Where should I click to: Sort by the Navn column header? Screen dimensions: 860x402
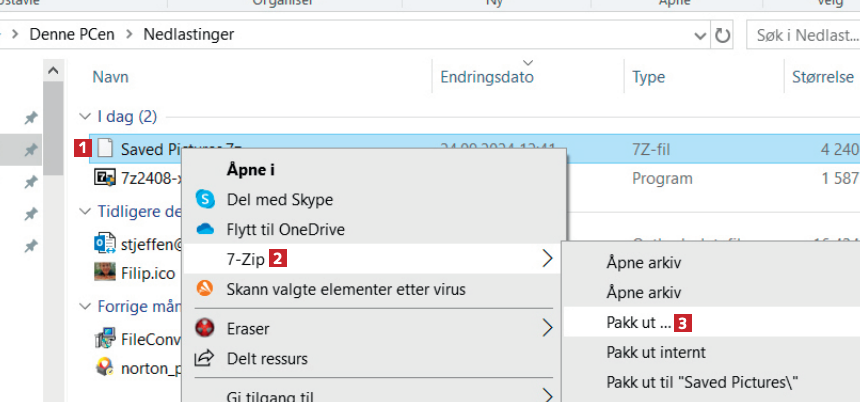click(x=111, y=77)
